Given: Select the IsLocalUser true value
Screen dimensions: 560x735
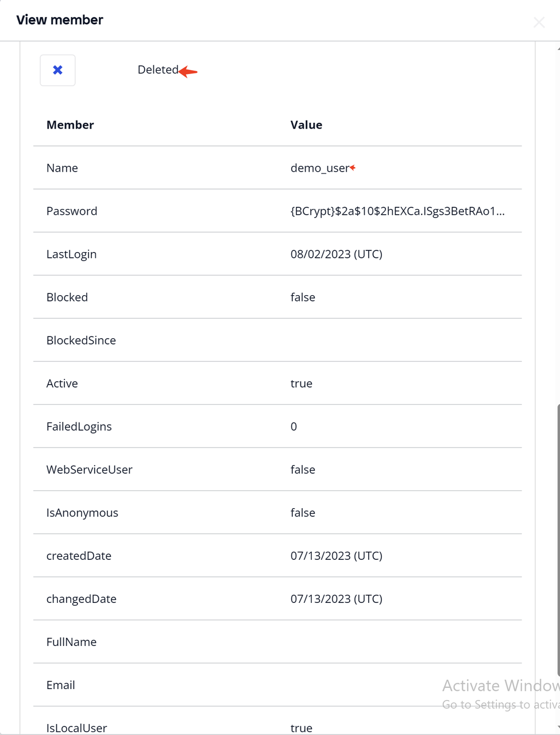Looking at the screenshot, I should (x=301, y=727).
